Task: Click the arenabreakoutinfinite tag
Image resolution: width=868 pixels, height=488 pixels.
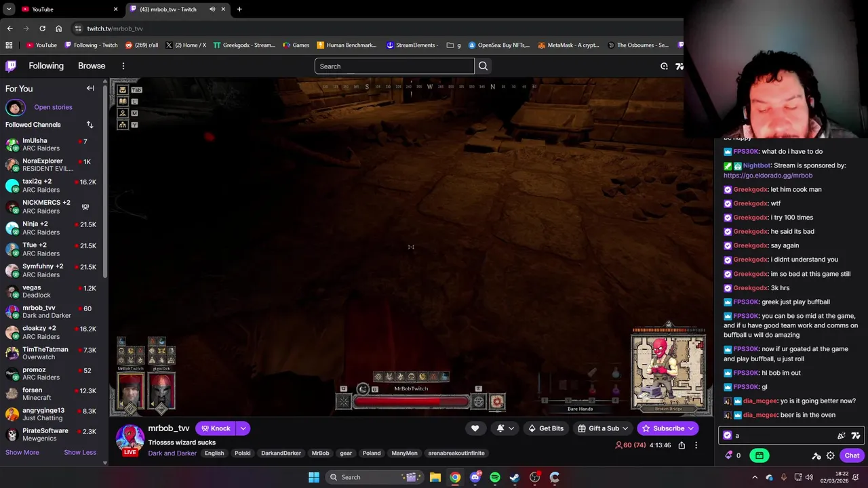Action: [x=456, y=453]
